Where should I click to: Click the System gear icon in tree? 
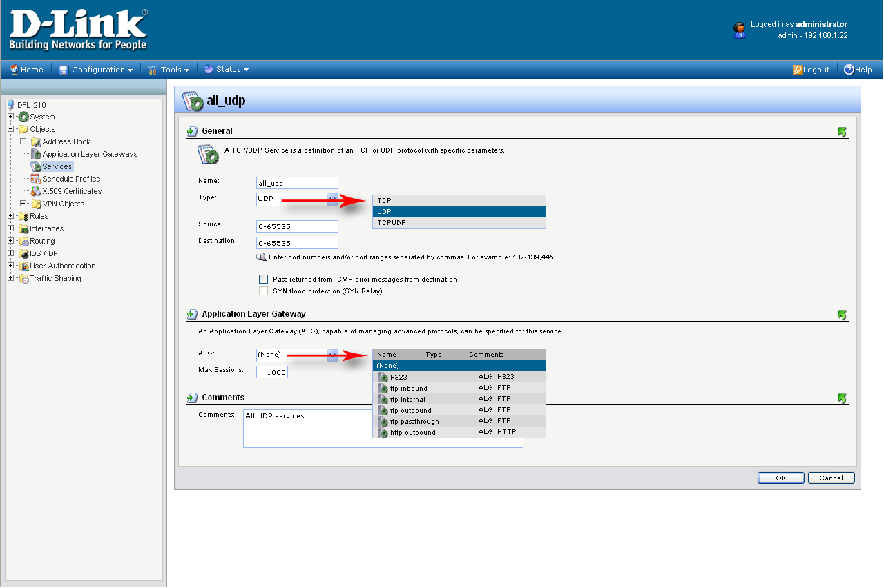tap(23, 117)
